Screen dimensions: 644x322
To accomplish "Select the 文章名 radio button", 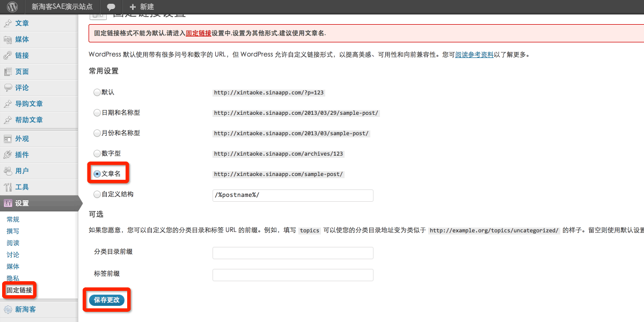I will pyautogui.click(x=97, y=174).
